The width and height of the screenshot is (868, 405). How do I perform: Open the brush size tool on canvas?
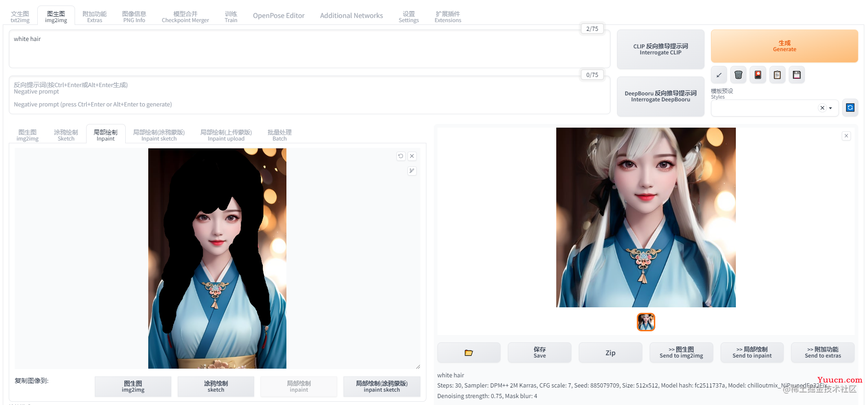(412, 171)
